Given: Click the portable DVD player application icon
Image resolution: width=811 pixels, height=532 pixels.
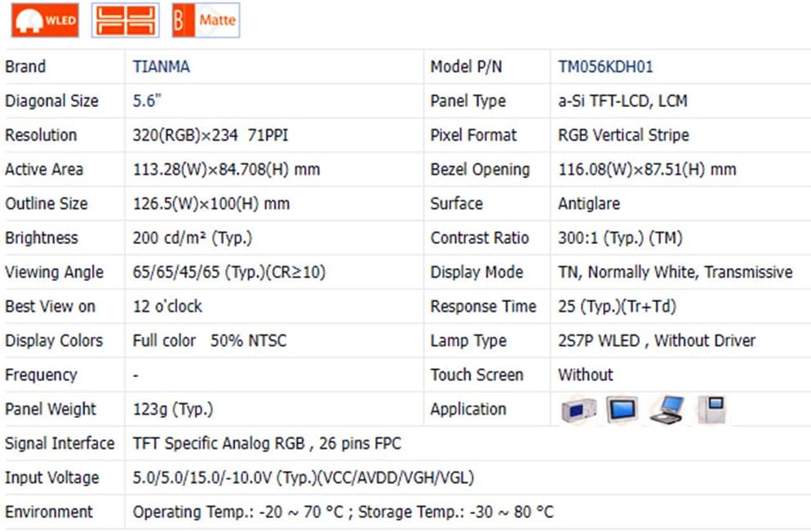Looking at the screenshot, I should click(x=667, y=410).
